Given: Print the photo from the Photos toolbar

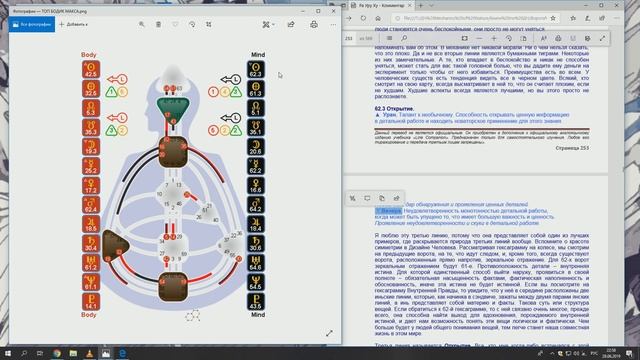Looking at the screenshot, I should (314, 24).
